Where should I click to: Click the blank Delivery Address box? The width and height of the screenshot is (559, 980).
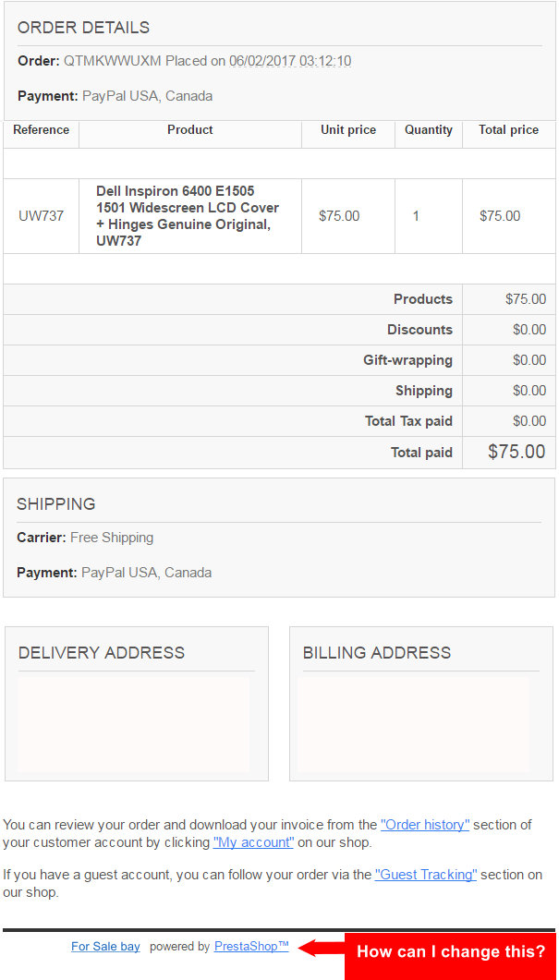coord(134,724)
